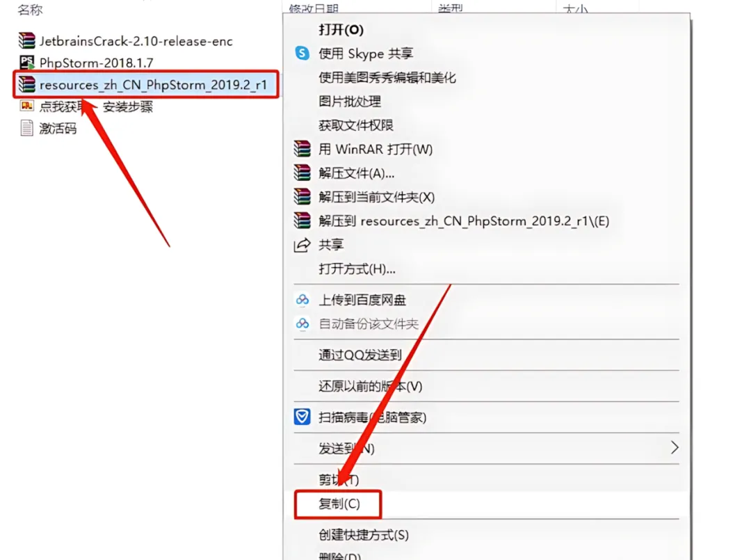The width and height of the screenshot is (751, 560).
Task: Select 创建快捷方式(S) menu entry
Action: coord(364,535)
